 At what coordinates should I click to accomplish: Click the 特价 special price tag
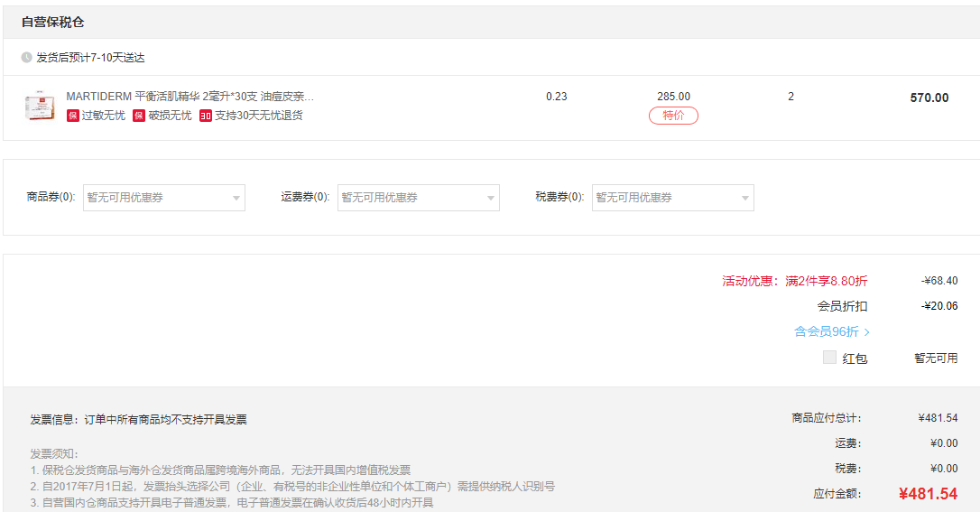click(x=673, y=116)
